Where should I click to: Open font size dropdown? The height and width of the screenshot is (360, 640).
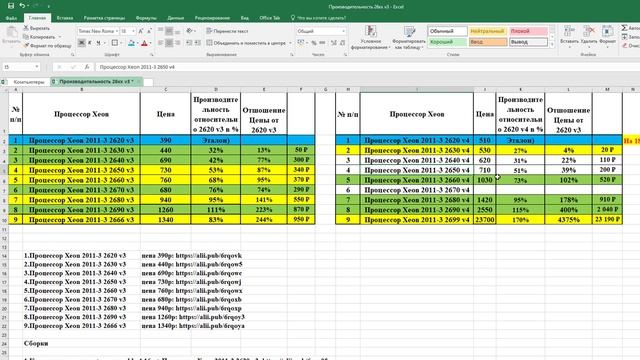(133, 31)
